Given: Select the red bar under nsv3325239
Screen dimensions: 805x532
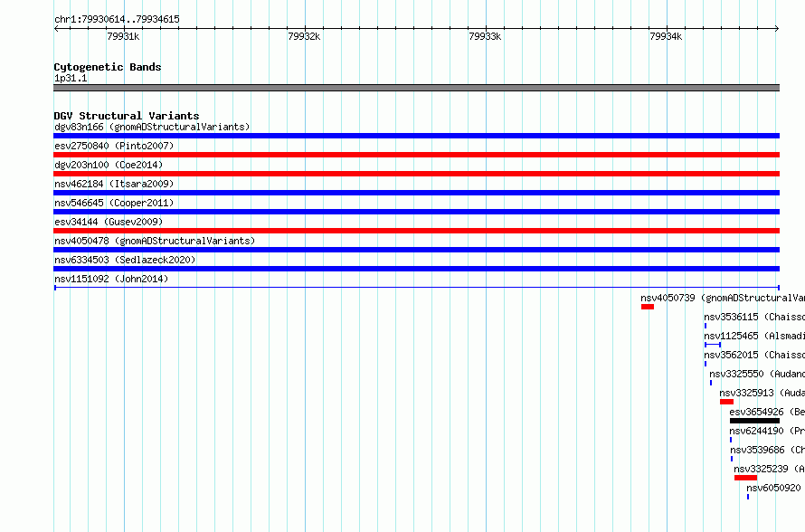Looking at the screenshot, I should 745,478.
